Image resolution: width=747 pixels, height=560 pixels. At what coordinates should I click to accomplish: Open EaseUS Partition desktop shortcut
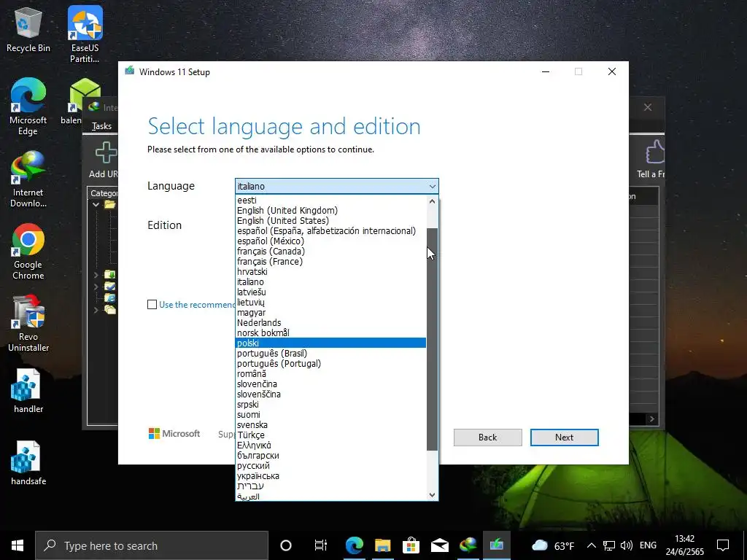tap(85, 34)
